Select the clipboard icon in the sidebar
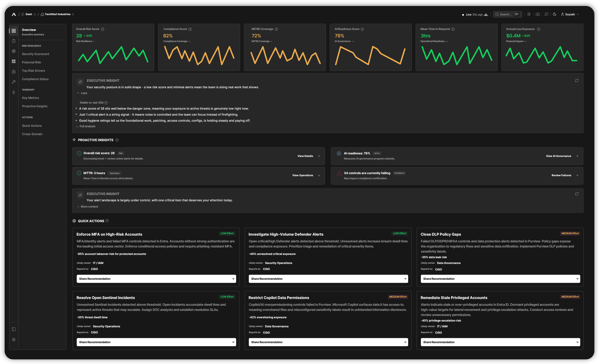599x364 pixels. pyautogui.click(x=14, y=41)
